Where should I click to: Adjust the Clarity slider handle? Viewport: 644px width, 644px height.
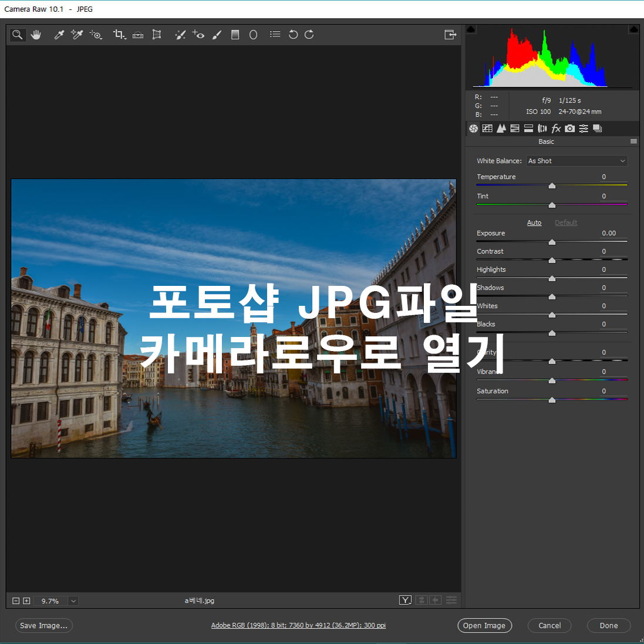point(552,362)
